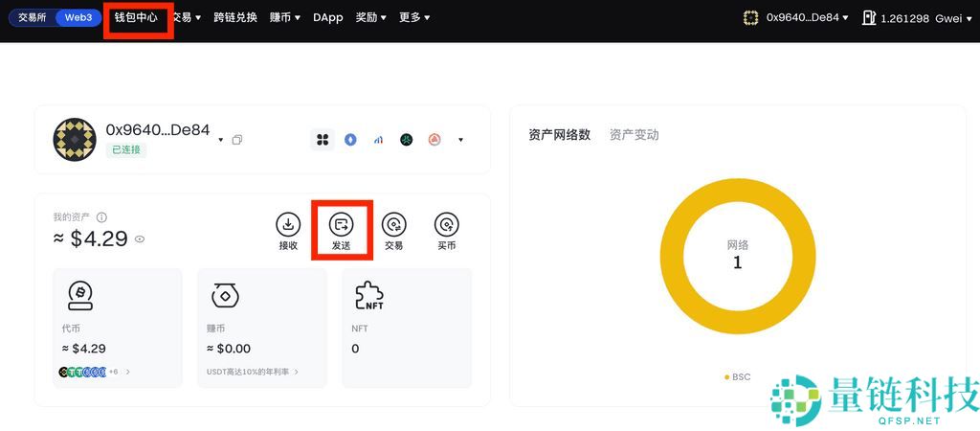Open the 买币 buy coin icon

pyautogui.click(x=446, y=224)
